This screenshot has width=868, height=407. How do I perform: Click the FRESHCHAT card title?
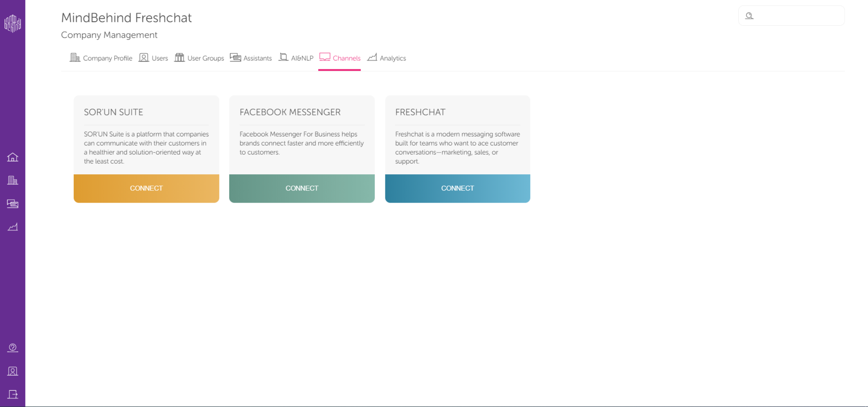(x=420, y=112)
